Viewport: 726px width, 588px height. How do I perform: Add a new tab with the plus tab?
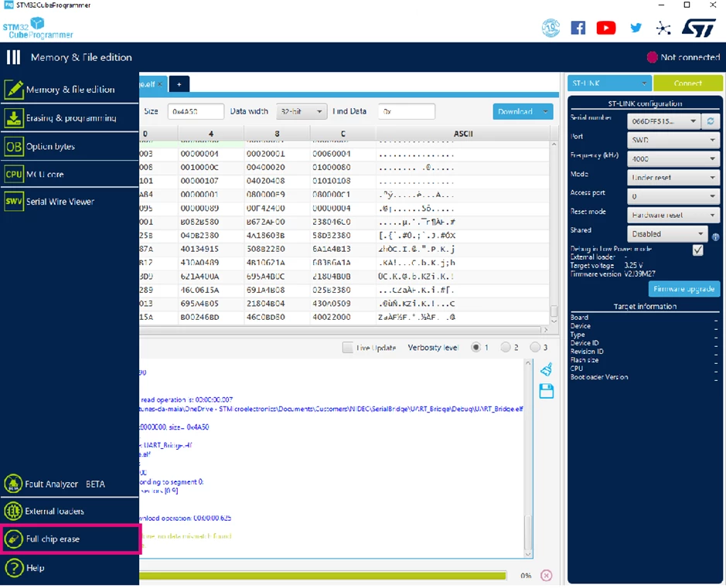179,84
